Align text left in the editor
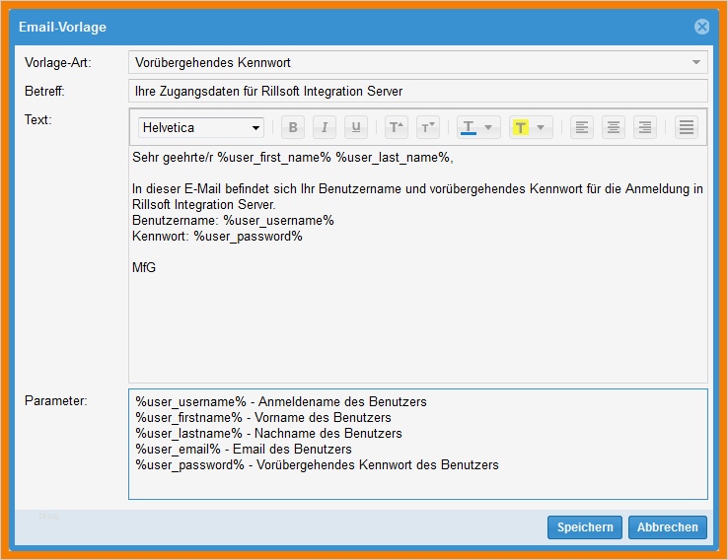This screenshot has height=560, width=728. [582, 127]
